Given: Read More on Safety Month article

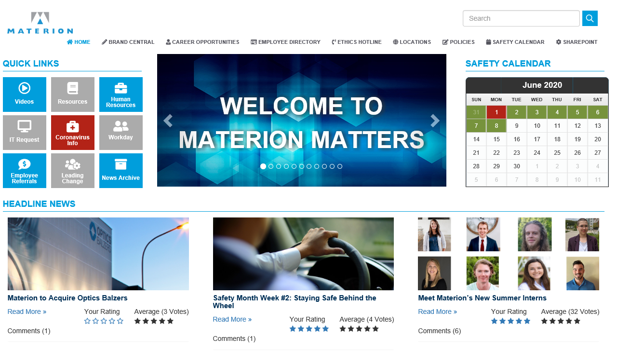Looking at the screenshot, I should 232,319.
